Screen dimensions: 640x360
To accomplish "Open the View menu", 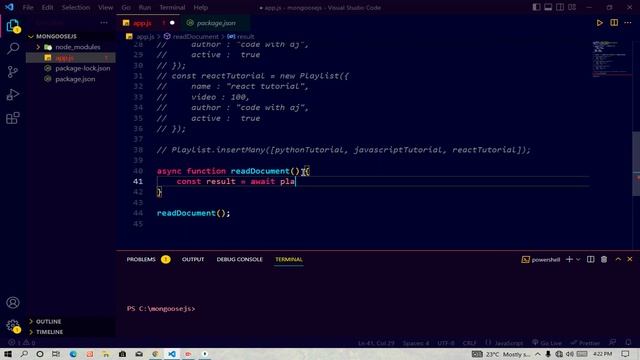I will coord(105,7).
